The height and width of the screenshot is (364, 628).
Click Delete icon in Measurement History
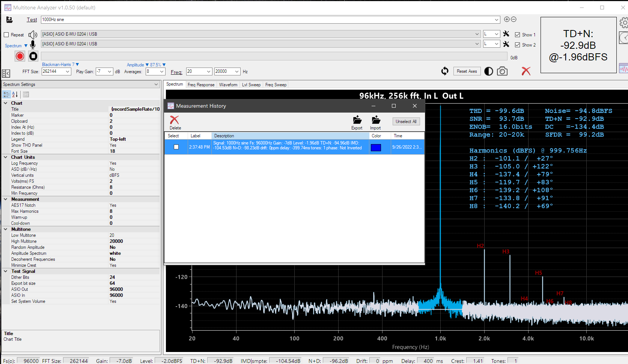tap(175, 123)
